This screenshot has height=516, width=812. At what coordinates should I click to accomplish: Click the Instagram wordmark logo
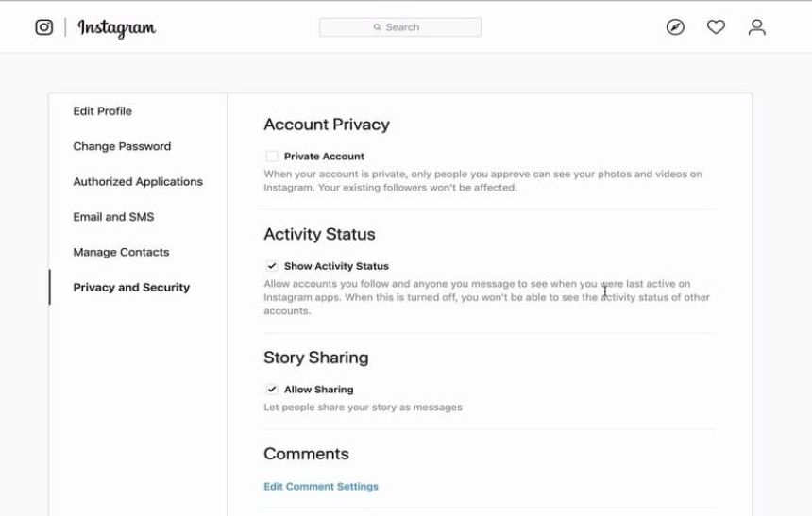click(116, 28)
